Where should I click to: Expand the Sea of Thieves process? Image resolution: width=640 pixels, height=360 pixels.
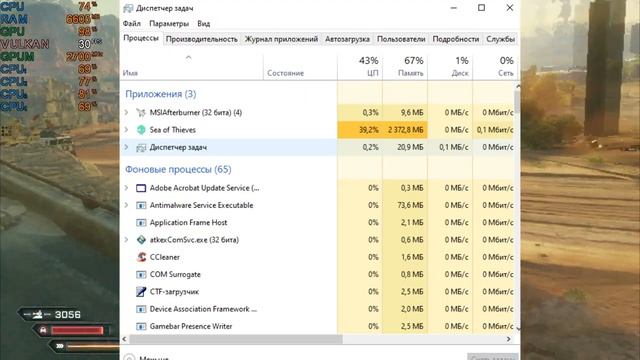(127, 130)
